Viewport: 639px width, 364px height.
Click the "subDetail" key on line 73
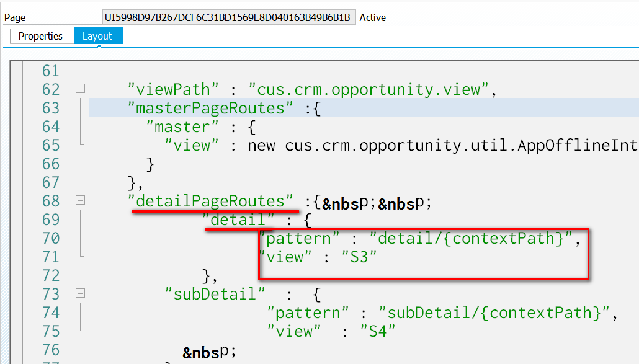[x=215, y=294]
